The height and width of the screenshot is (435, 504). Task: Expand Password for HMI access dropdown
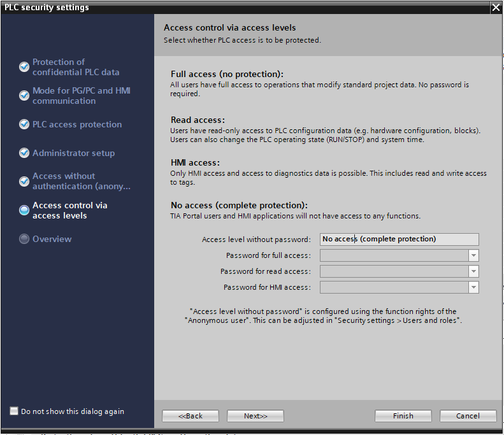(x=473, y=287)
